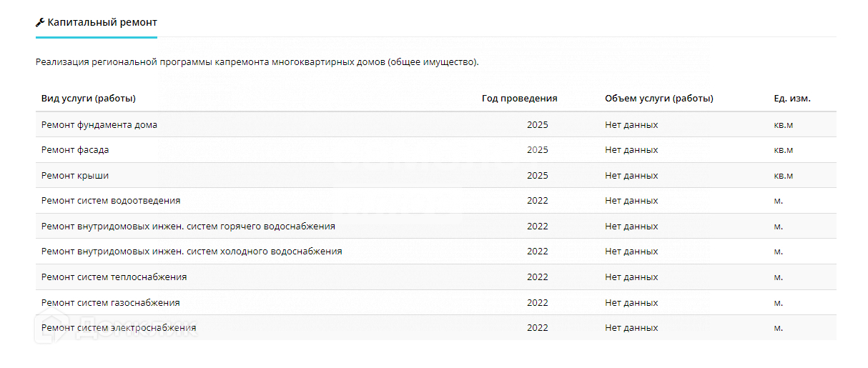Select the холодного водоснабжения repair row
The width and height of the screenshot is (868, 368).
pyautogui.click(x=192, y=252)
